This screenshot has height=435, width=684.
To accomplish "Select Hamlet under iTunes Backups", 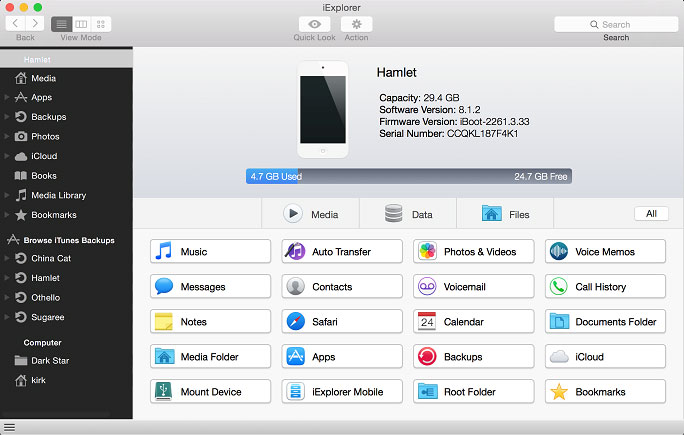I will (66, 278).
